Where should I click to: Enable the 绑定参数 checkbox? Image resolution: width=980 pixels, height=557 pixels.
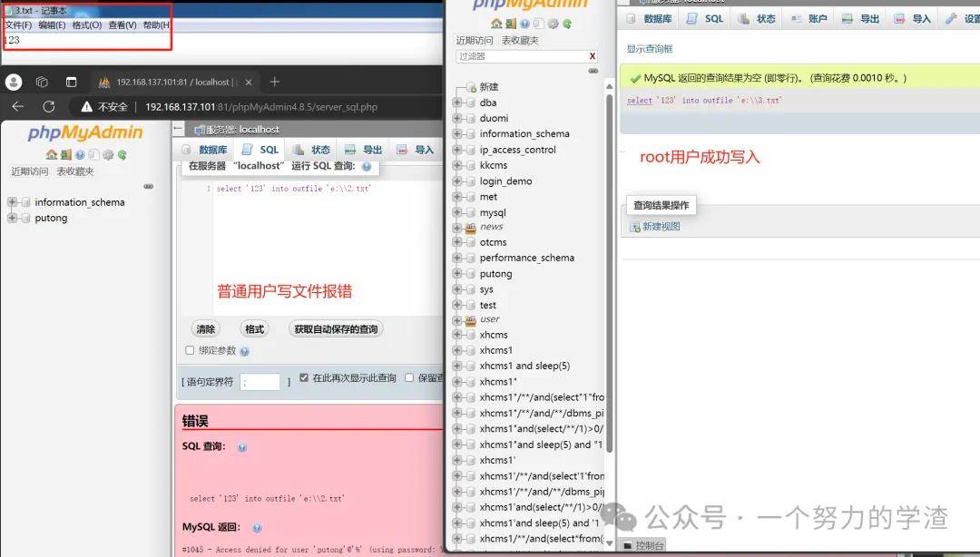190,350
